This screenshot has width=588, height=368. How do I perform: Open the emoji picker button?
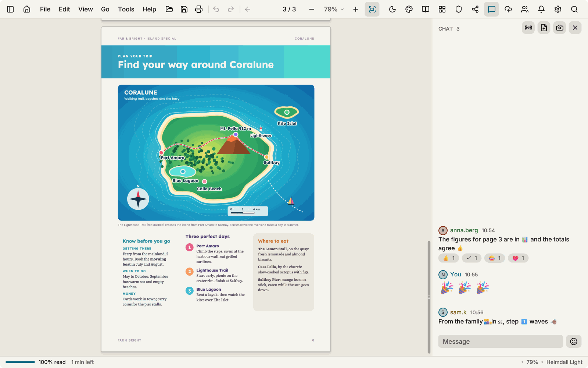point(574,342)
